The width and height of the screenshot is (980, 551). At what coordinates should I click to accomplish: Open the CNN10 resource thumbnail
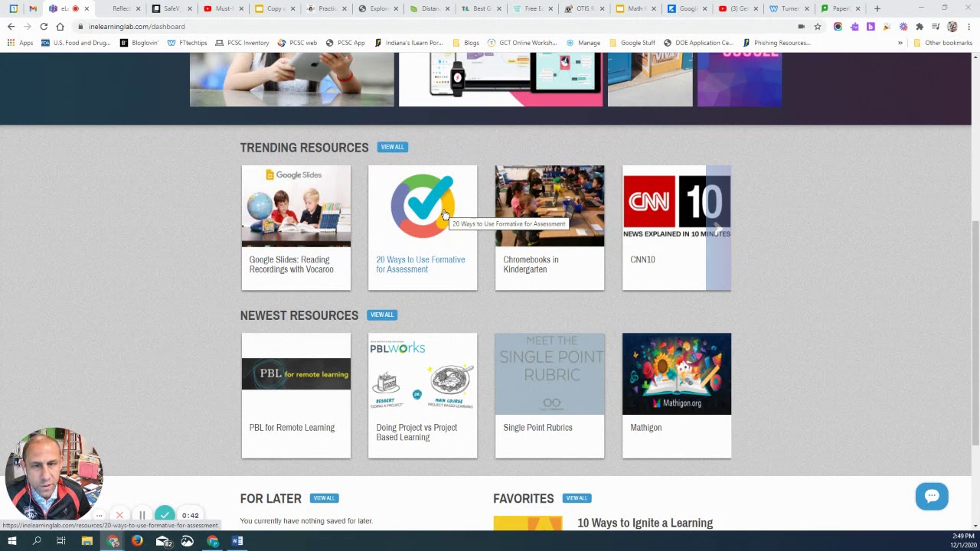(x=665, y=206)
